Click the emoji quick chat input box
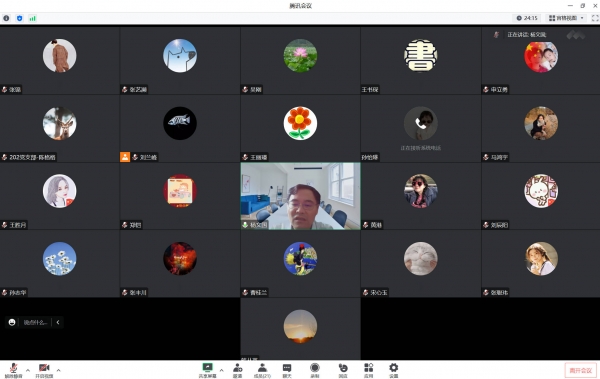This screenshot has height=379, width=600. pyautogui.click(x=35, y=322)
